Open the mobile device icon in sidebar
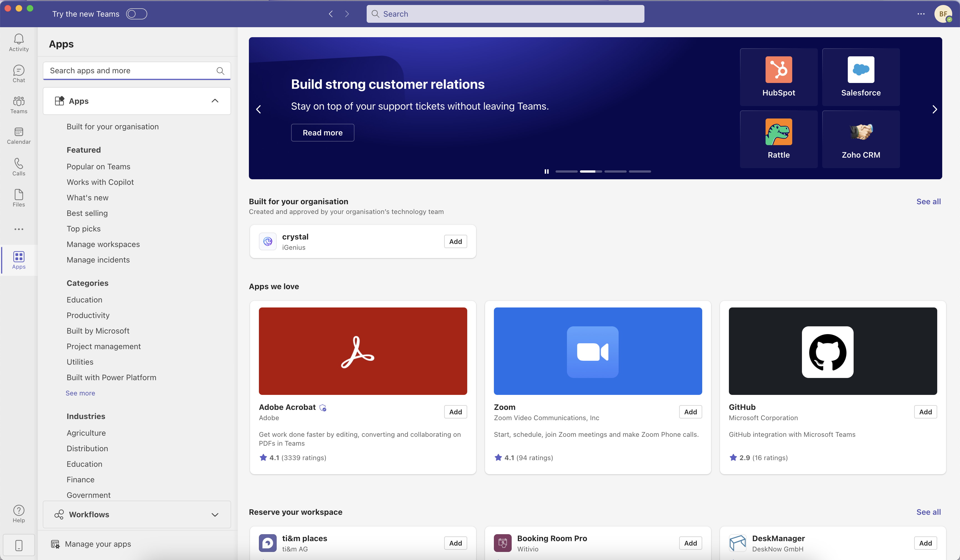The width and height of the screenshot is (960, 560). pyautogui.click(x=19, y=545)
